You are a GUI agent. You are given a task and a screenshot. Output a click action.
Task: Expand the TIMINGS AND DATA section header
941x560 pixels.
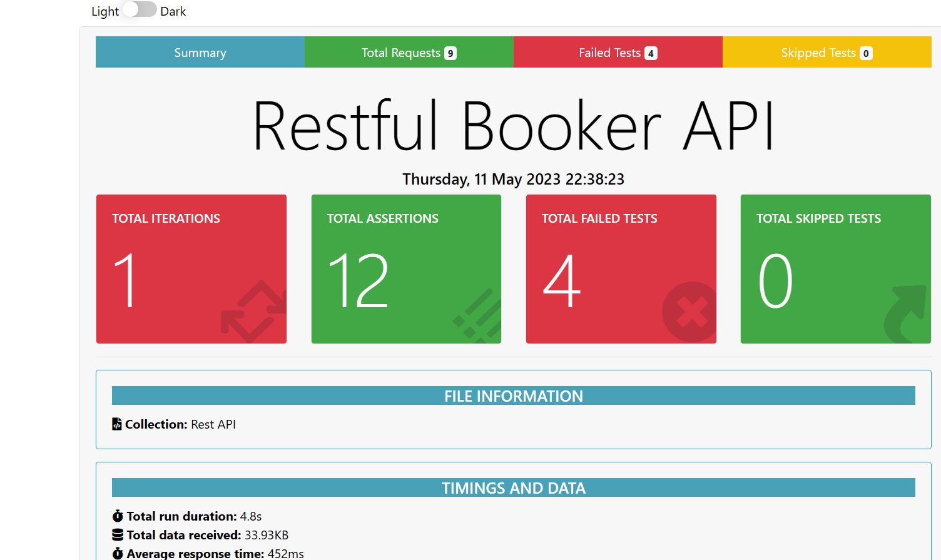click(x=513, y=487)
